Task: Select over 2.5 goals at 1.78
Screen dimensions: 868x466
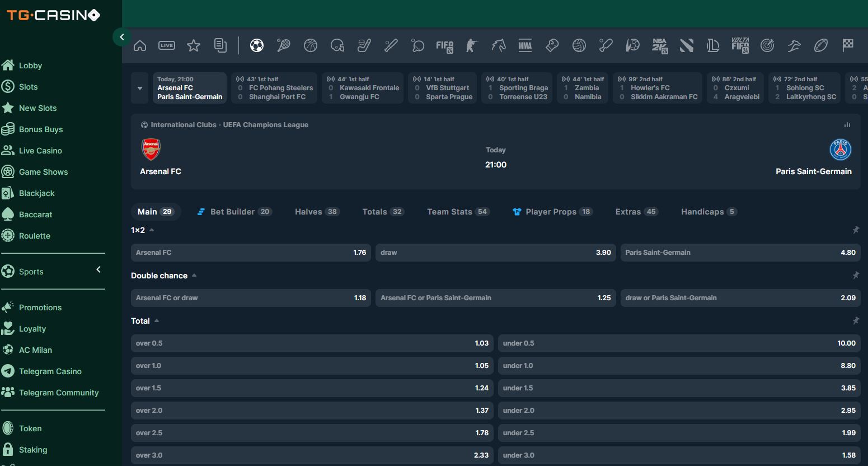Action: 312,433
